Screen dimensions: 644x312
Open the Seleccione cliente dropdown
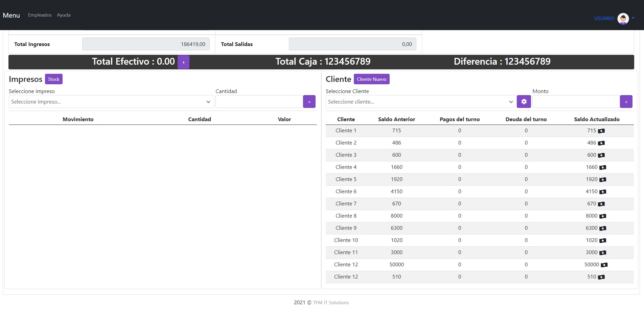(420, 102)
